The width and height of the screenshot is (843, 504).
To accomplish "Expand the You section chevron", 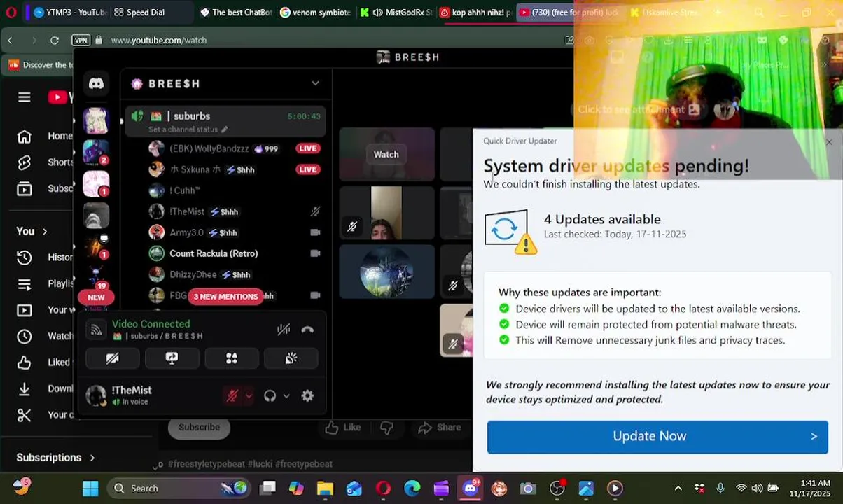I will point(45,231).
